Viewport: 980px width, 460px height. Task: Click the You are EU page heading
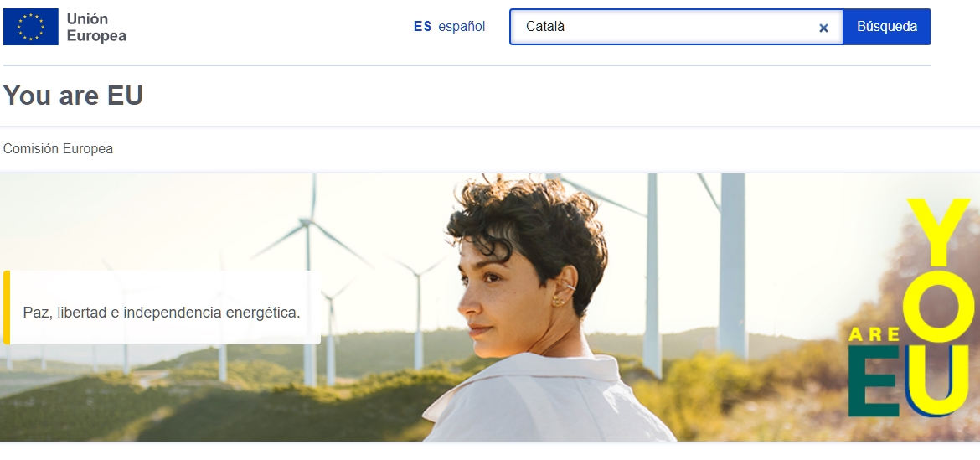73,96
